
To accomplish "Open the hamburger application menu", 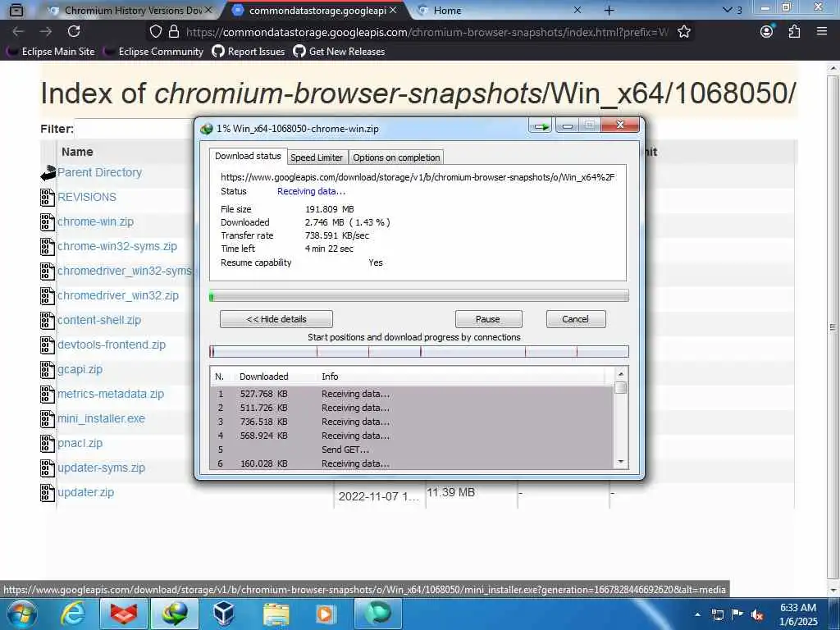I will tap(822, 32).
